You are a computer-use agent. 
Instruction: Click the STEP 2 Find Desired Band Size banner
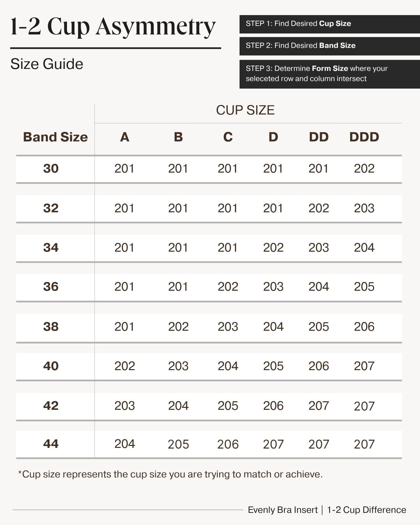click(x=329, y=46)
